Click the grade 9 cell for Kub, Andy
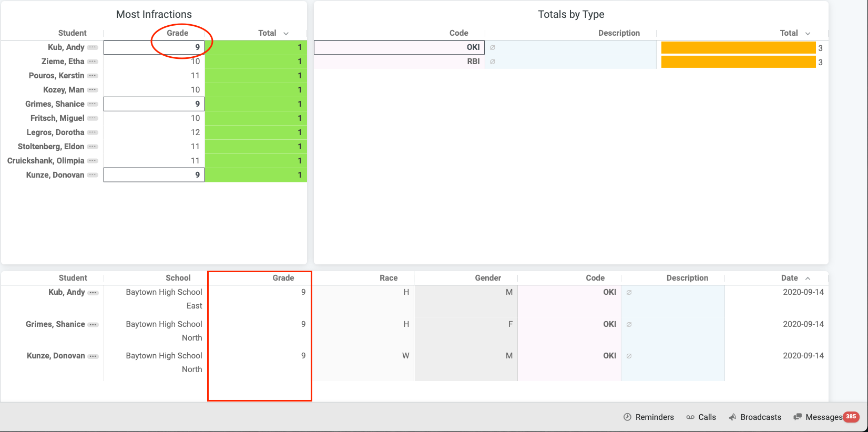The height and width of the screenshot is (432, 868). click(x=154, y=47)
